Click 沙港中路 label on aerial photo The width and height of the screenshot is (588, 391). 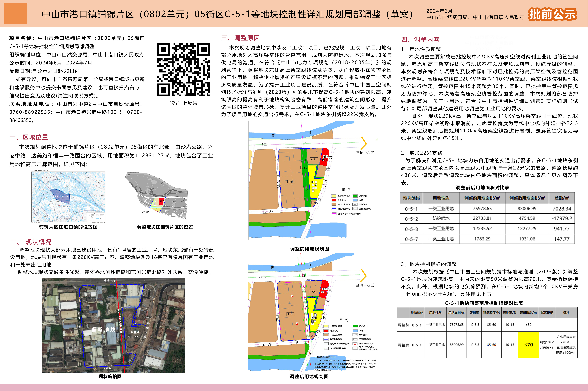pos(110,281)
